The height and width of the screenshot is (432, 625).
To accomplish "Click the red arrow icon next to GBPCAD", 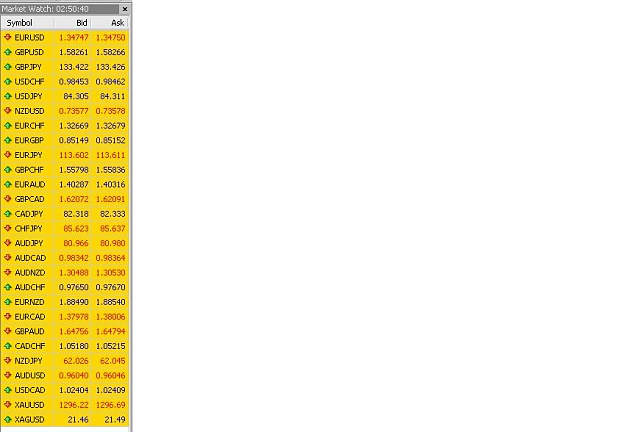I will tap(8, 199).
